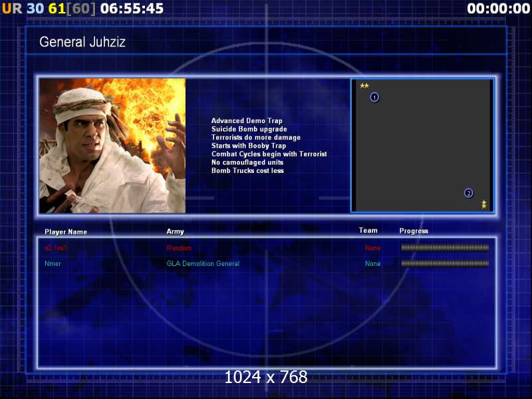Select player Nmer in the list

tap(53, 263)
